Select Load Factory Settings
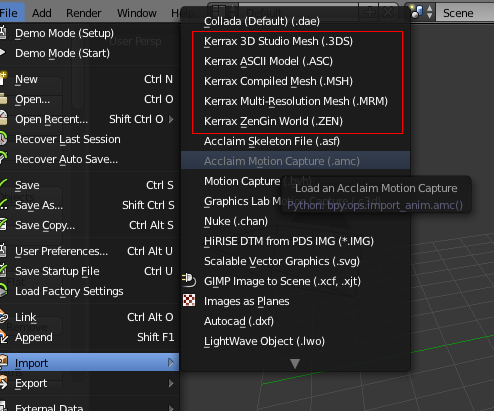Screen dimensions: 494x411 click(x=89, y=291)
